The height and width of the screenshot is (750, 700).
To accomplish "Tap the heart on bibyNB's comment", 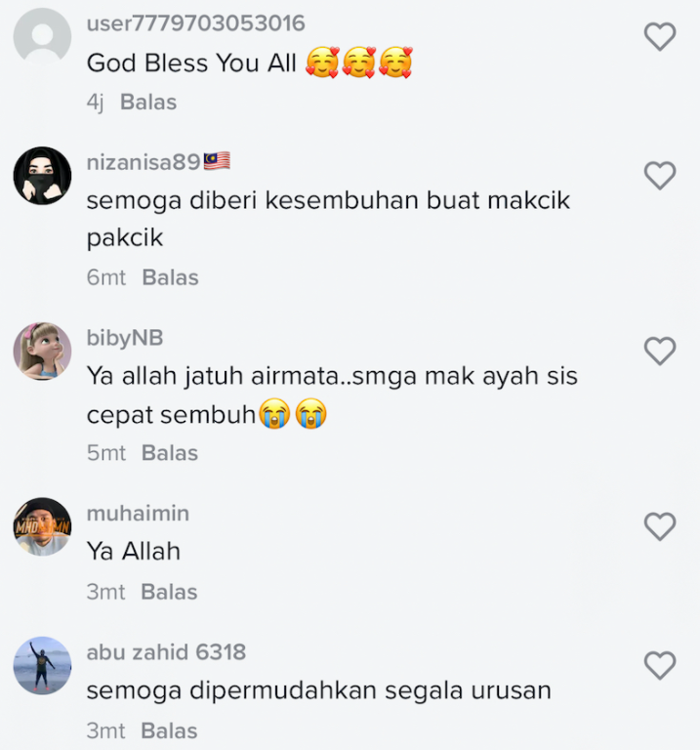I will pos(660,352).
